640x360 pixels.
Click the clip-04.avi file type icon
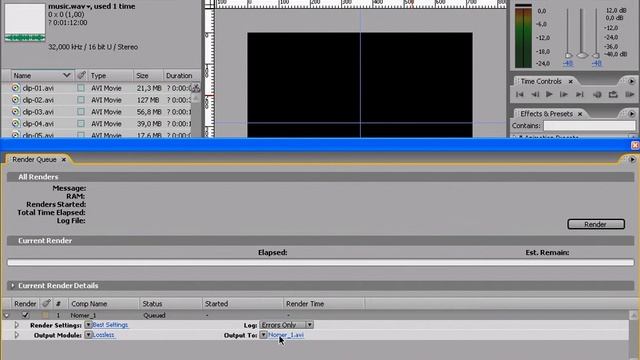click(x=16, y=123)
